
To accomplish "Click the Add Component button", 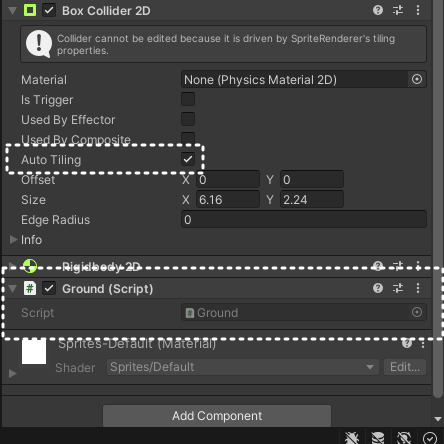I will tap(217, 416).
